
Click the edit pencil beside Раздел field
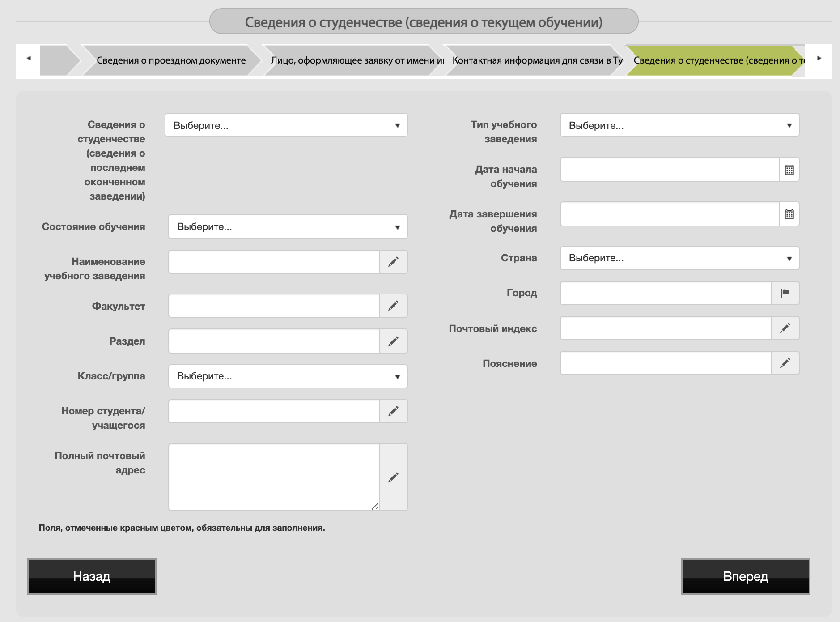click(x=393, y=341)
